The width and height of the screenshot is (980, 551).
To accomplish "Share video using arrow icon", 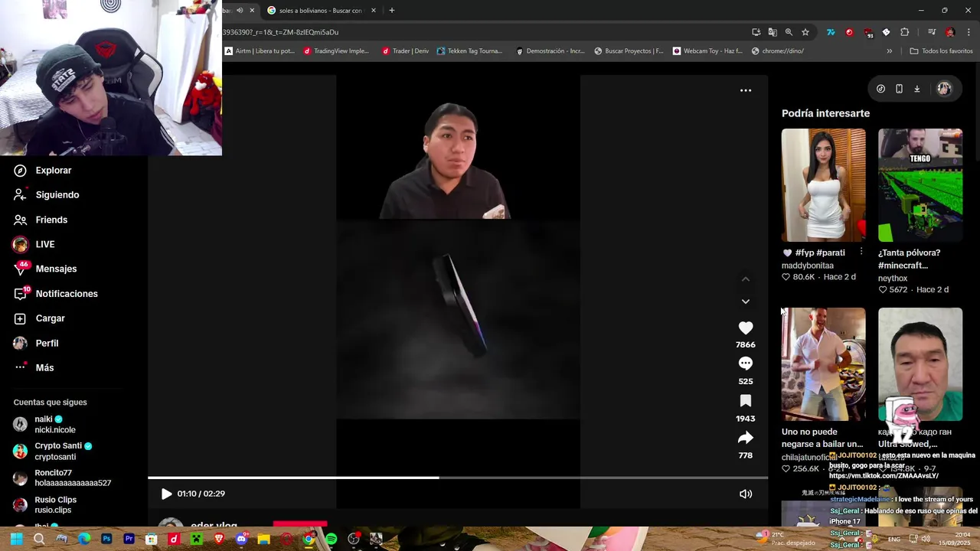I will pyautogui.click(x=746, y=438).
